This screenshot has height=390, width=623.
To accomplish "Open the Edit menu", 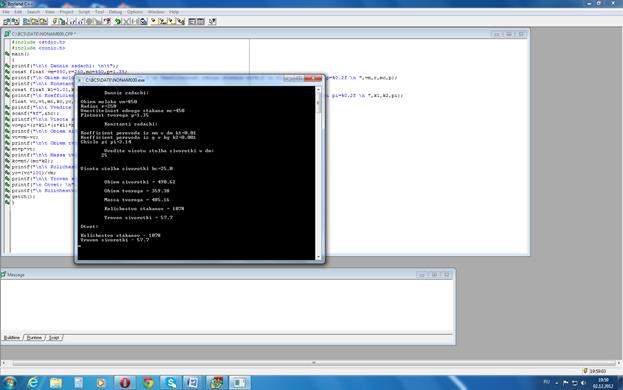I will pyautogui.click(x=18, y=12).
